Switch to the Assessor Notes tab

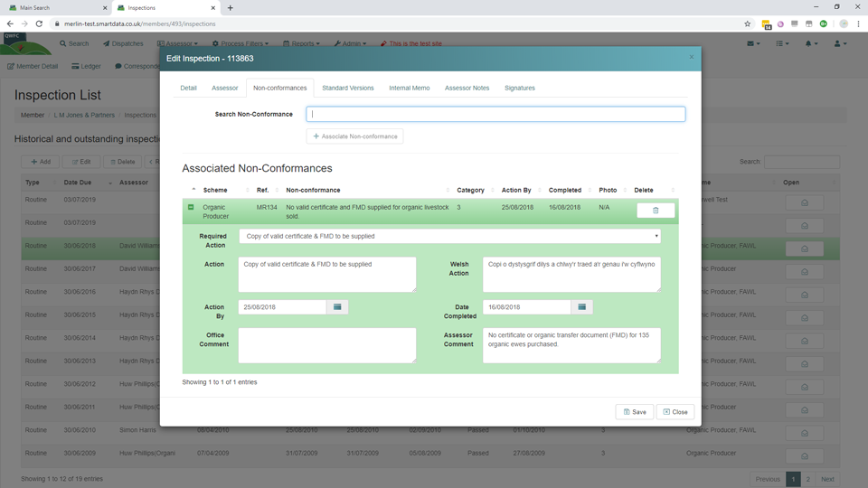[x=467, y=88]
